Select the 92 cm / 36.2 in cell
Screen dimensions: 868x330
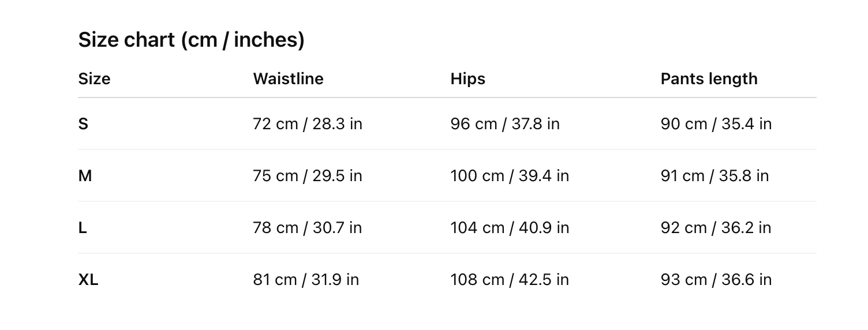(x=716, y=228)
